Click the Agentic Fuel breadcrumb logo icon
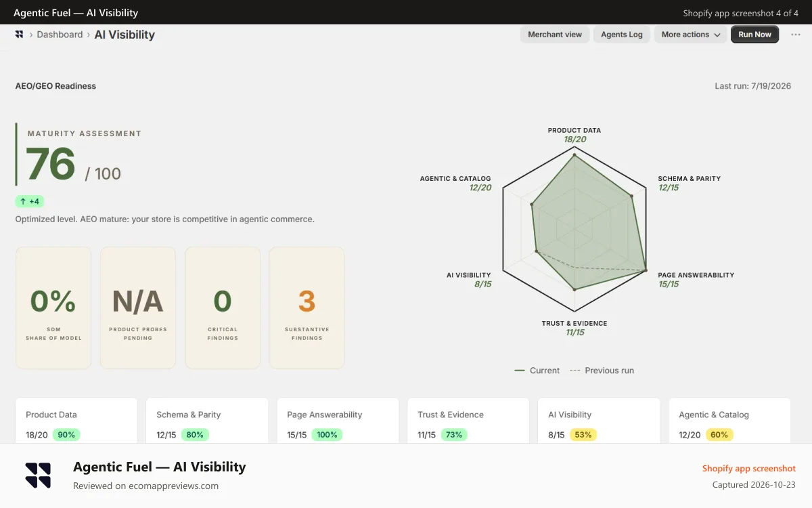This screenshot has width=812, height=508. coord(19,35)
